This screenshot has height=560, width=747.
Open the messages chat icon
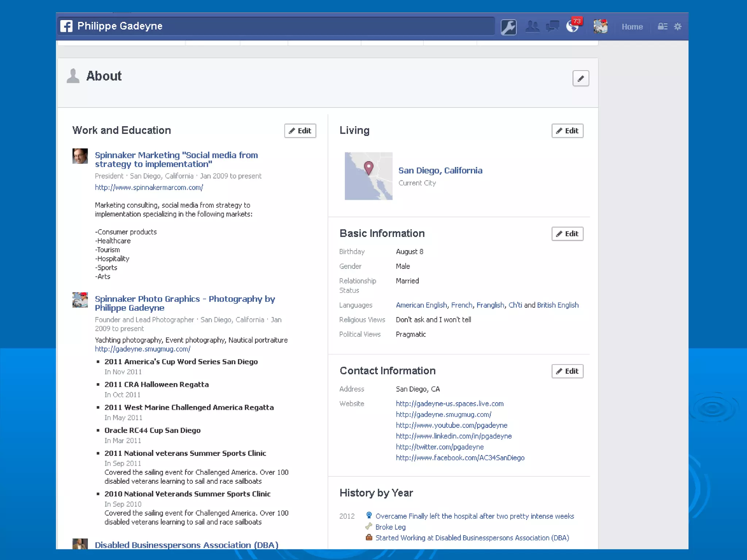coord(552,27)
